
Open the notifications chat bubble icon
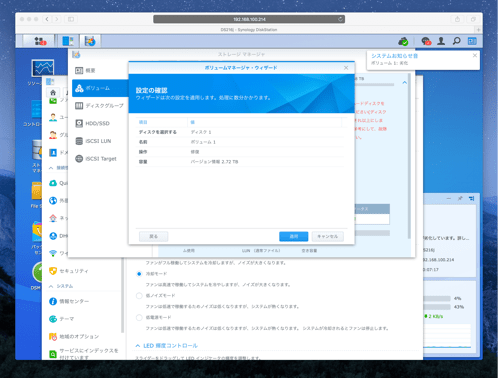coord(426,41)
